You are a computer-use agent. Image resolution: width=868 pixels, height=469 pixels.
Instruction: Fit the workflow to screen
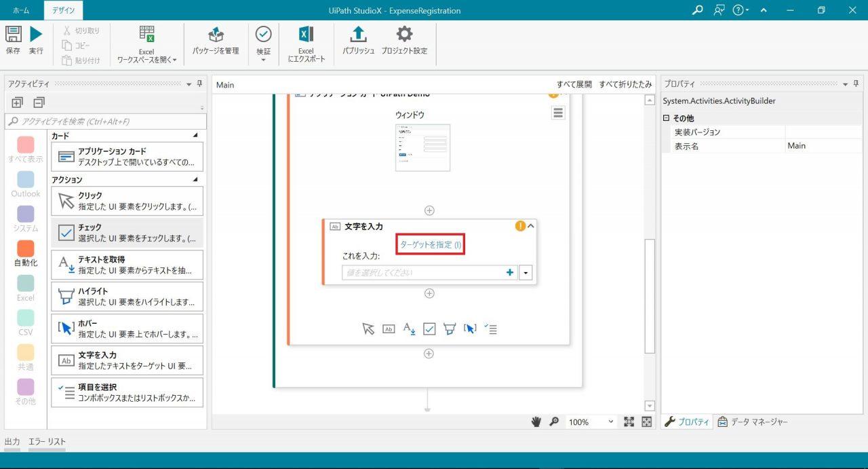click(629, 421)
